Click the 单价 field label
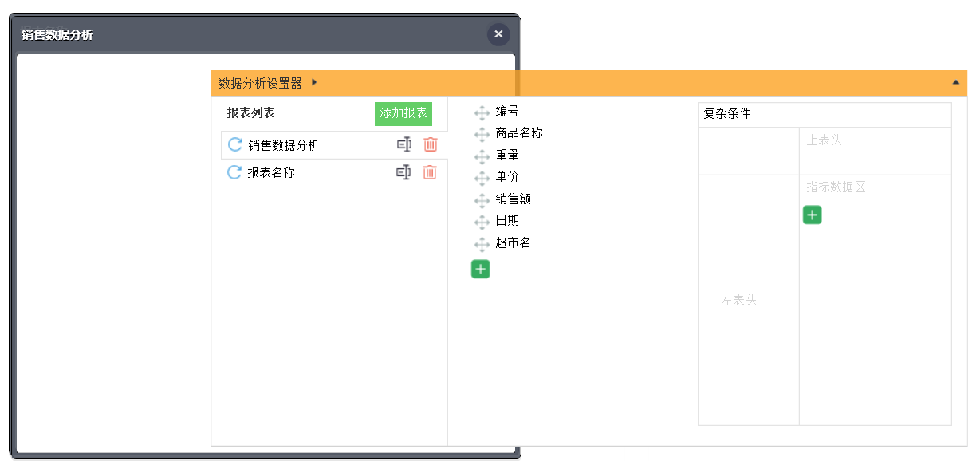The image size is (980, 461). (x=507, y=177)
